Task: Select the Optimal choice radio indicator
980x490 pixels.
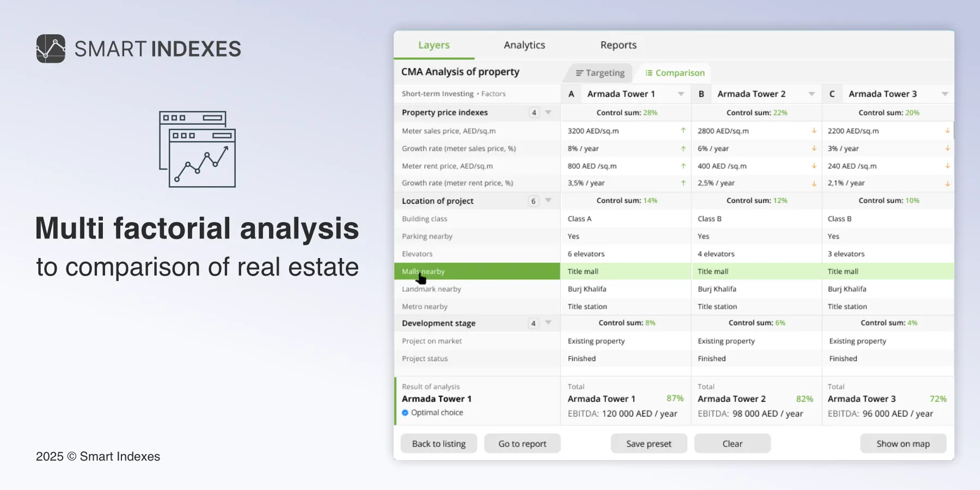Action: pyautogui.click(x=405, y=413)
